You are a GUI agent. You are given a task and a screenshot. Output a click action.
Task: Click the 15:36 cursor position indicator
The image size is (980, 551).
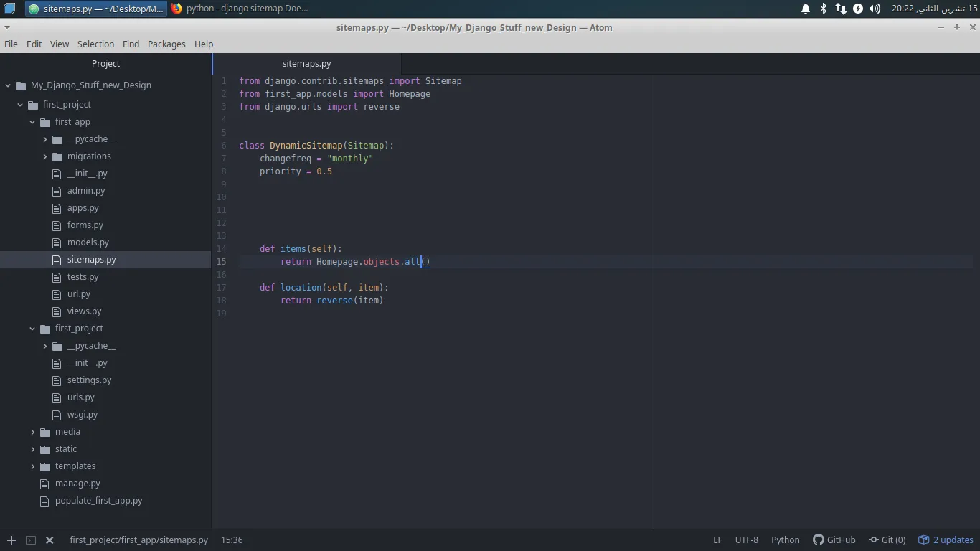(232, 540)
